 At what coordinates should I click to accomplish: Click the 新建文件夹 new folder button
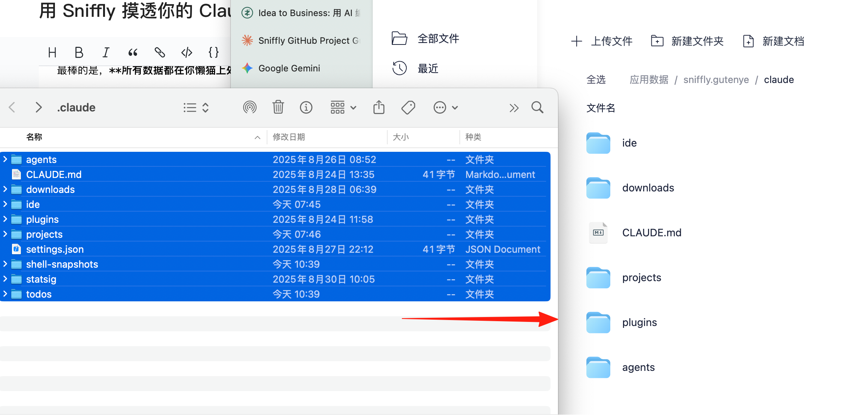tap(687, 41)
